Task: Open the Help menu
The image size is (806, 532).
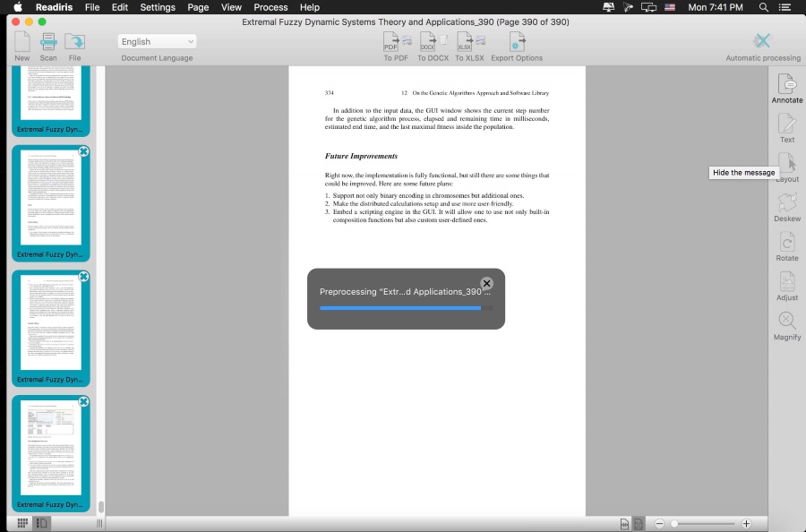Action: [310, 7]
